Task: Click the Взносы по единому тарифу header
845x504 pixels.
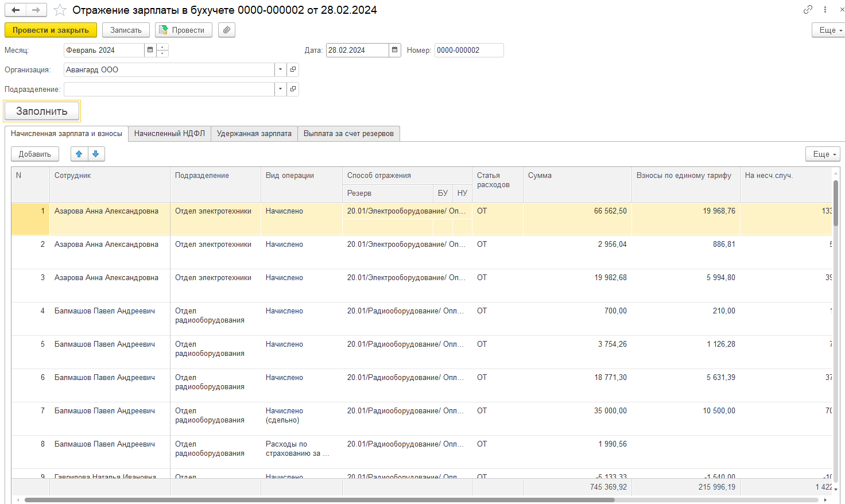Action: tap(686, 184)
